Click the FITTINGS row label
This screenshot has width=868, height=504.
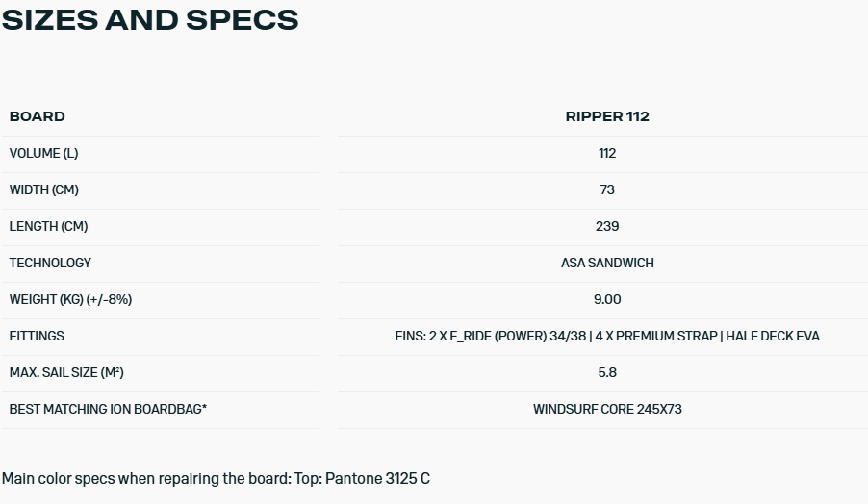pyautogui.click(x=37, y=336)
